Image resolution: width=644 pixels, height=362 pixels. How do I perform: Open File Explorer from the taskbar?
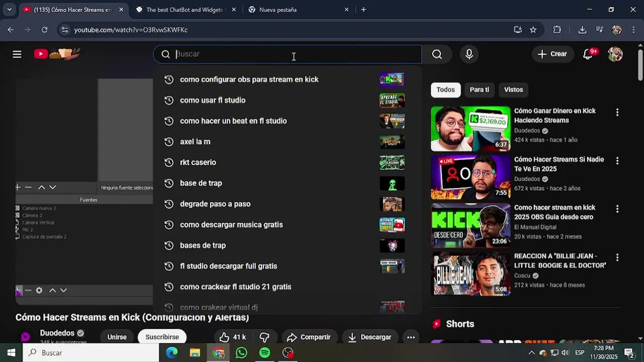tap(195, 353)
